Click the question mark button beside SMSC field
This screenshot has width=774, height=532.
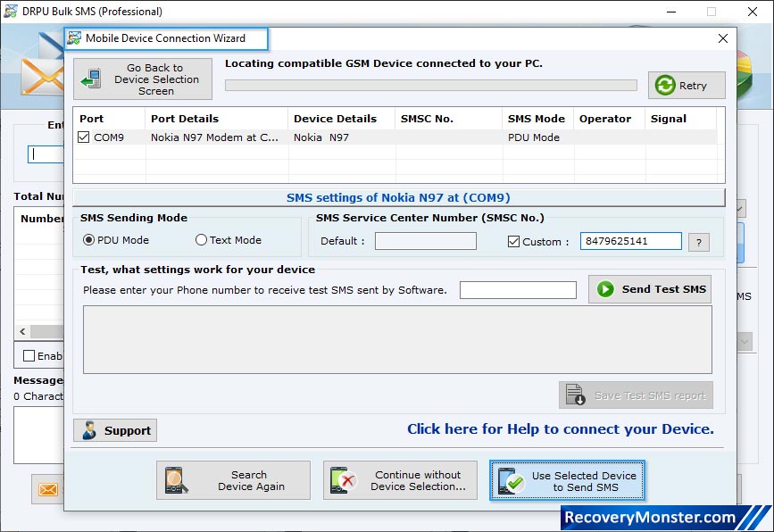699,241
